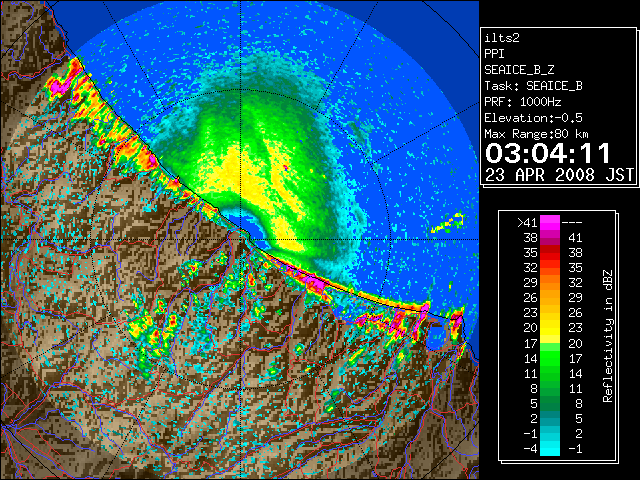The image size is (640, 480).
Task: Select the Task: SEAICE_B line
Action: [x=533, y=86]
